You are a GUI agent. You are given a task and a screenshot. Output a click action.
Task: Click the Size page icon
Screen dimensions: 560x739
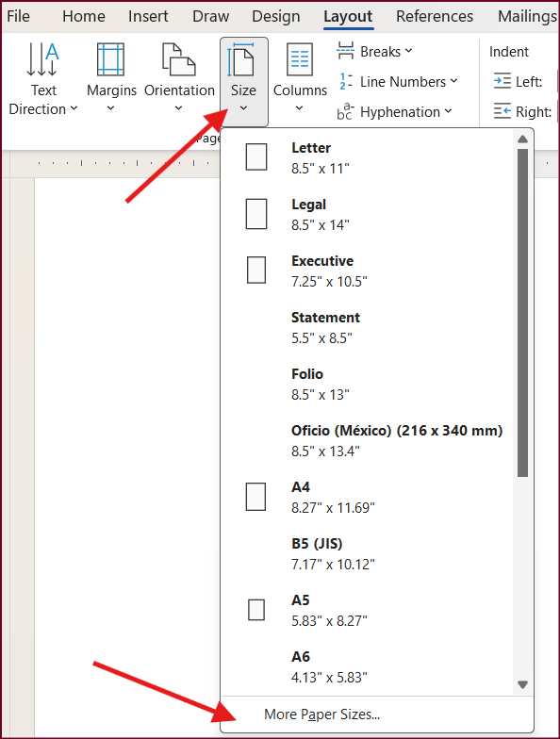[x=243, y=59]
